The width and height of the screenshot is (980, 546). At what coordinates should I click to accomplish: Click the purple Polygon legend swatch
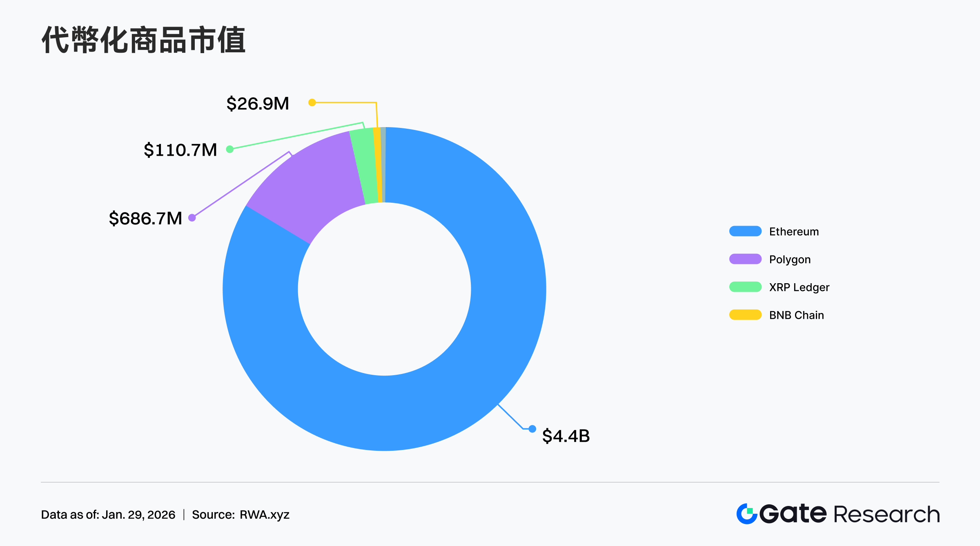point(745,259)
